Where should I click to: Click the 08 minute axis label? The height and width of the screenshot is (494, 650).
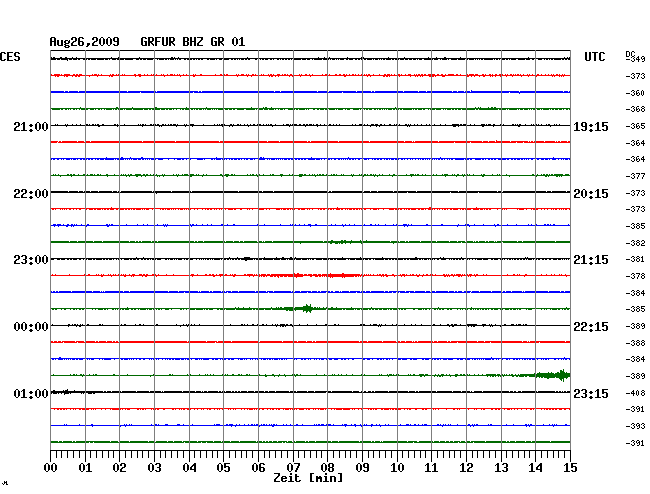coord(327,467)
